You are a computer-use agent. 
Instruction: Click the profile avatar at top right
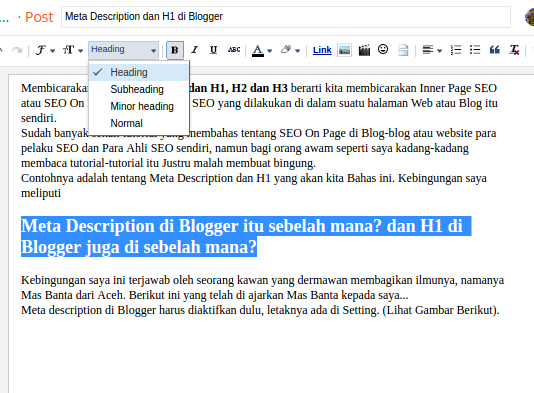tap(529, 17)
